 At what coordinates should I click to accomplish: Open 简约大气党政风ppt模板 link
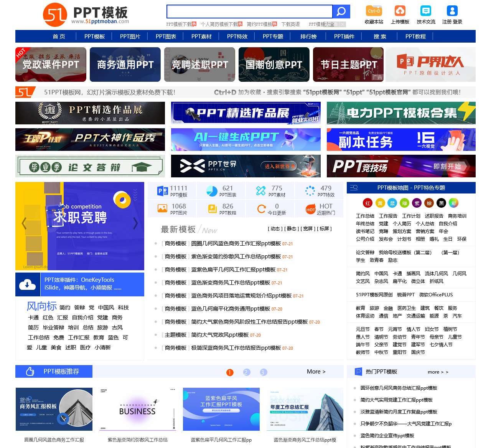click(220, 335)
